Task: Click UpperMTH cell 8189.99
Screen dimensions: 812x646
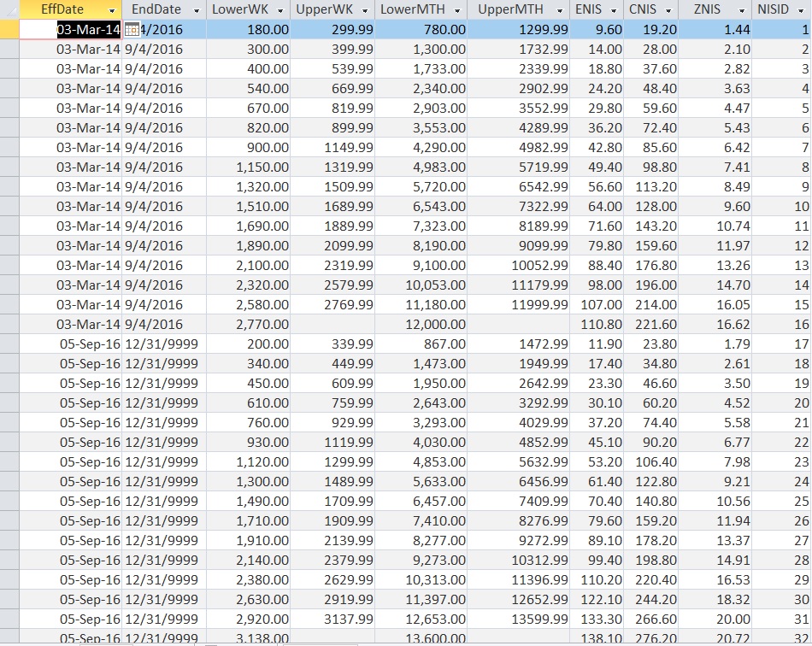Action: (518, 226)
